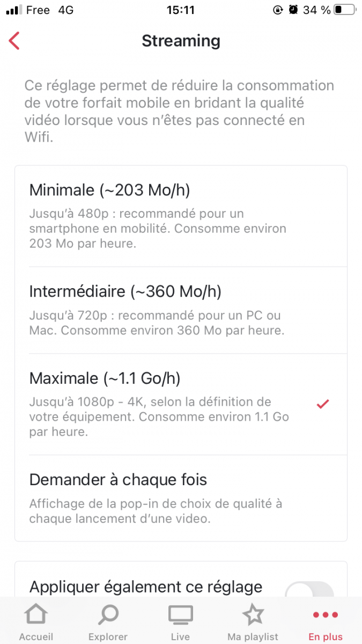Open the Accueil home icon
362x644 pixels.
(36, 615)
